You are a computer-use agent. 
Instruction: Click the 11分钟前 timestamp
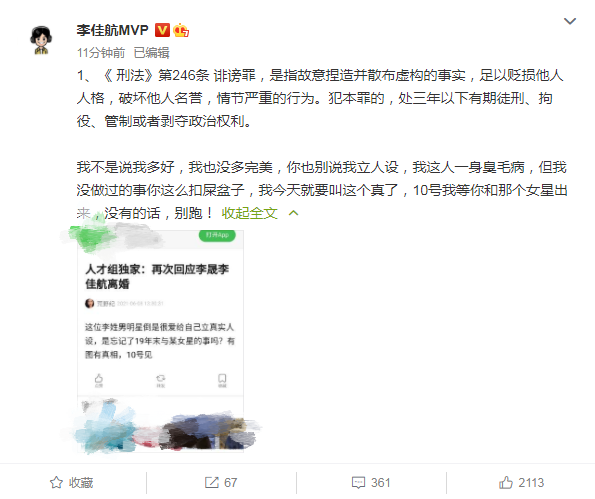coord(101,53)
